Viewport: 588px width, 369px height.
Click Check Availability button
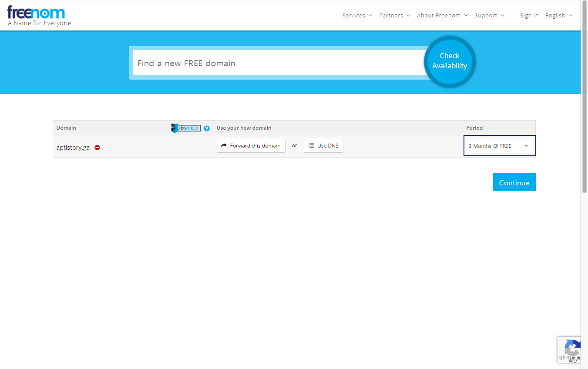click(450, 61)
